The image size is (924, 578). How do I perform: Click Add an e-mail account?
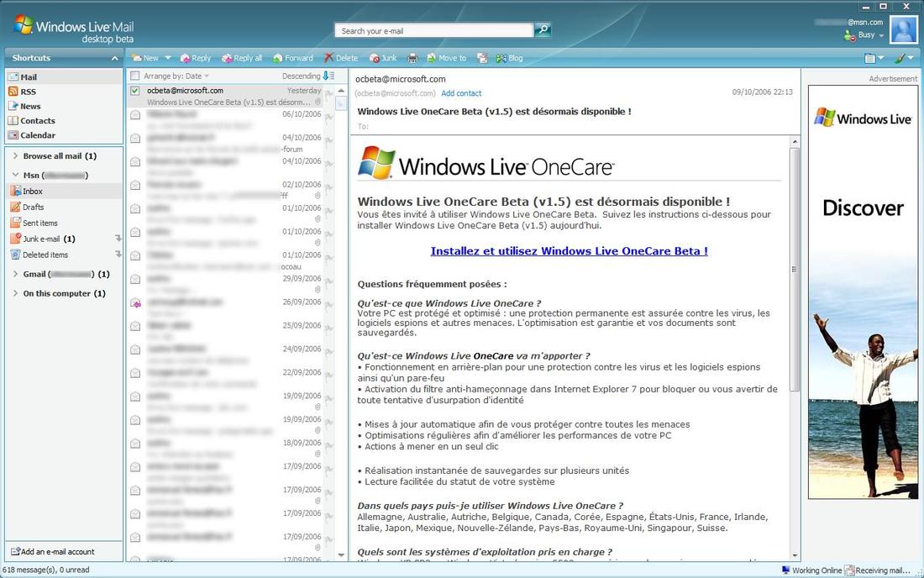pos(52,552)
